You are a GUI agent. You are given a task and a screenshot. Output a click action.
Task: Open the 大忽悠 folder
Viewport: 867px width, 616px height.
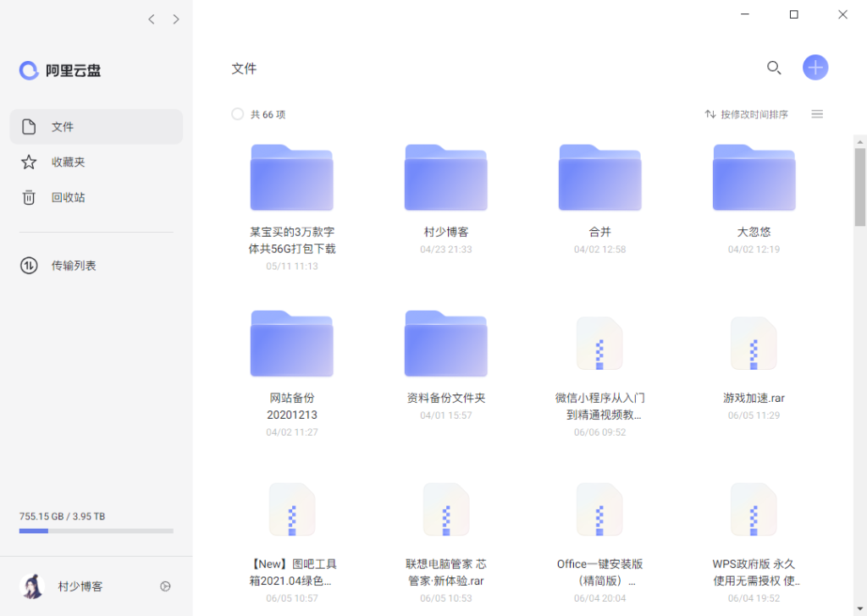[754, 178]
